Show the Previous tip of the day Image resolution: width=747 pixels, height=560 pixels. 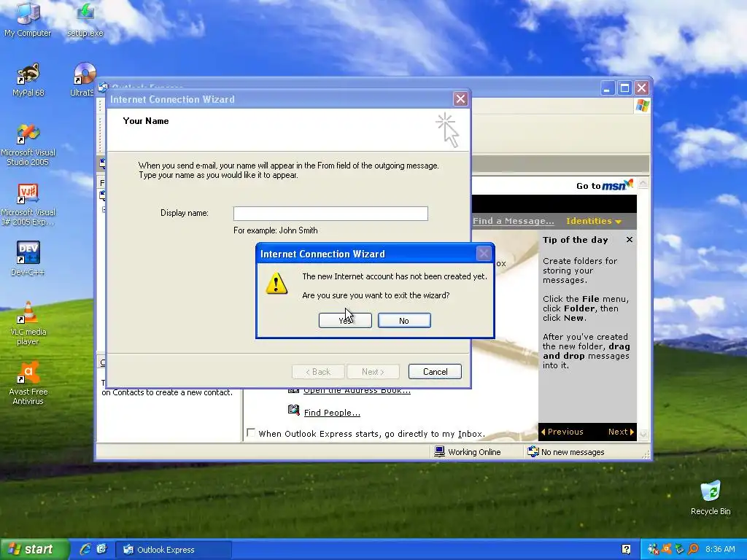pos(562,432)
